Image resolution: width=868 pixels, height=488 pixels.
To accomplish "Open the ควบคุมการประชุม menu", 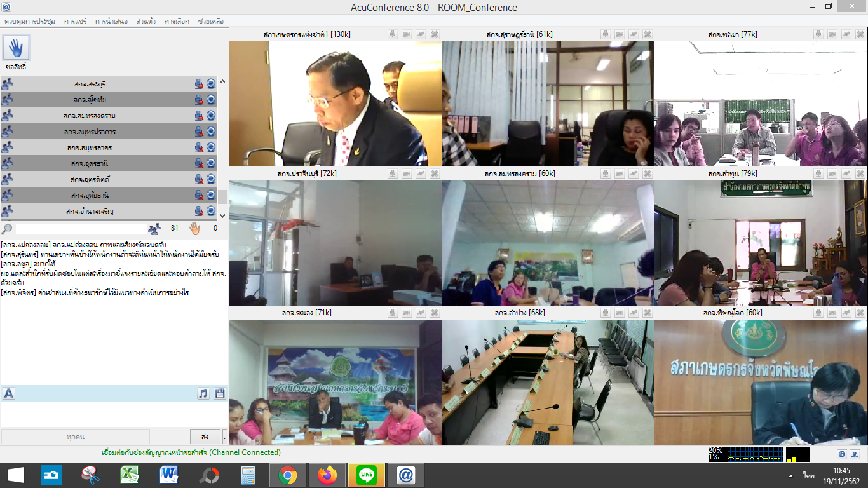I will point(30,21).
